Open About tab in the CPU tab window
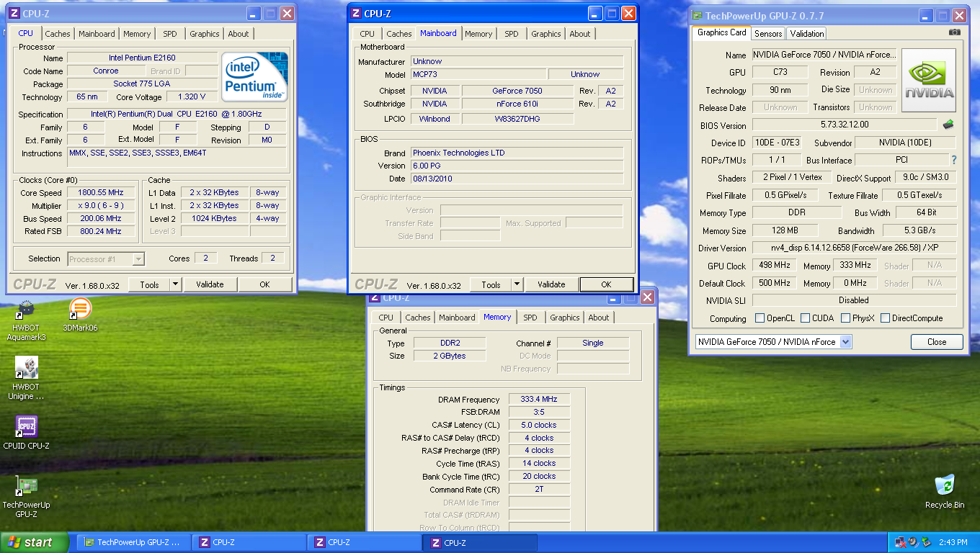980x553 pixels. pyautogui.click(x=238, y=34)
